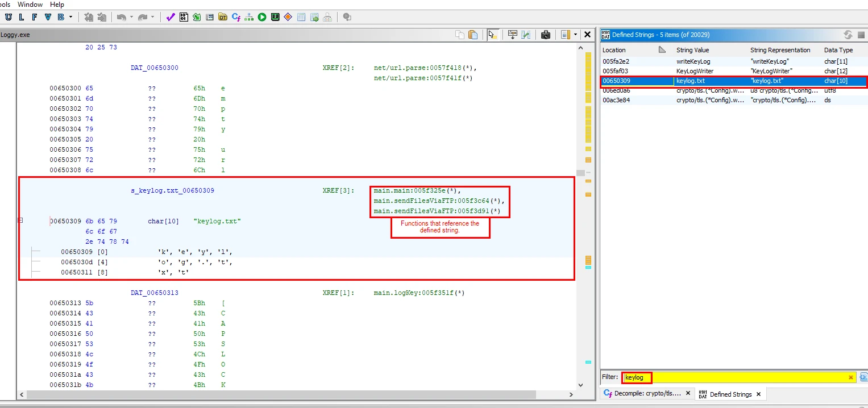Click the listing vertical scrollbar up arrow
868x408 pixels.
(x=580, y=47)
